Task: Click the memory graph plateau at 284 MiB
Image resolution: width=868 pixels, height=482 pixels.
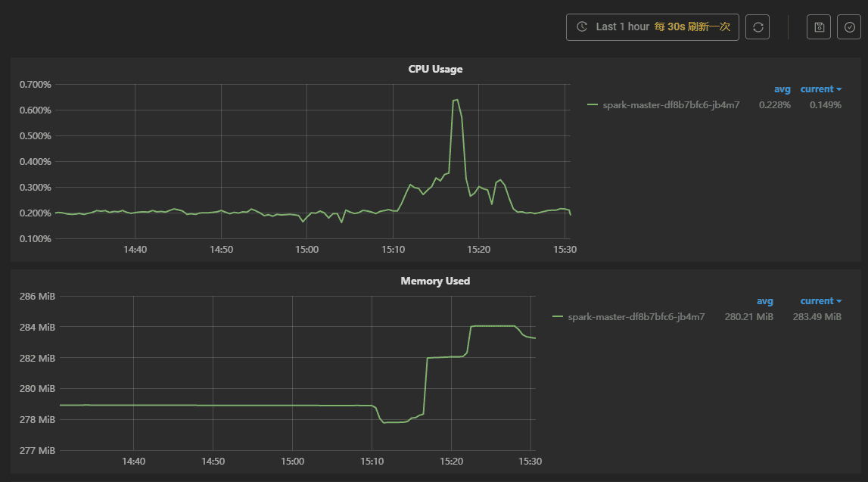Action: coord(493,326)
